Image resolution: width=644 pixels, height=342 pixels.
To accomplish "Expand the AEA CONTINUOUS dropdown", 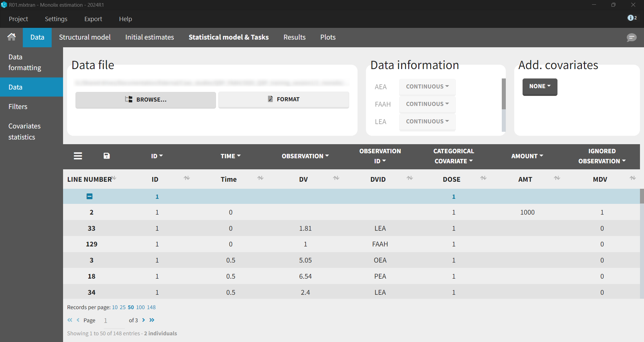I will [x=427, y=87].
